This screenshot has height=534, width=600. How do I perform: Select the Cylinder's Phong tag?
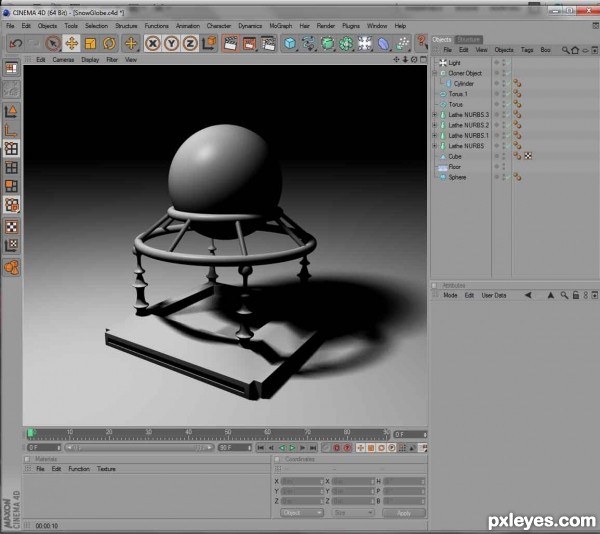517,83
